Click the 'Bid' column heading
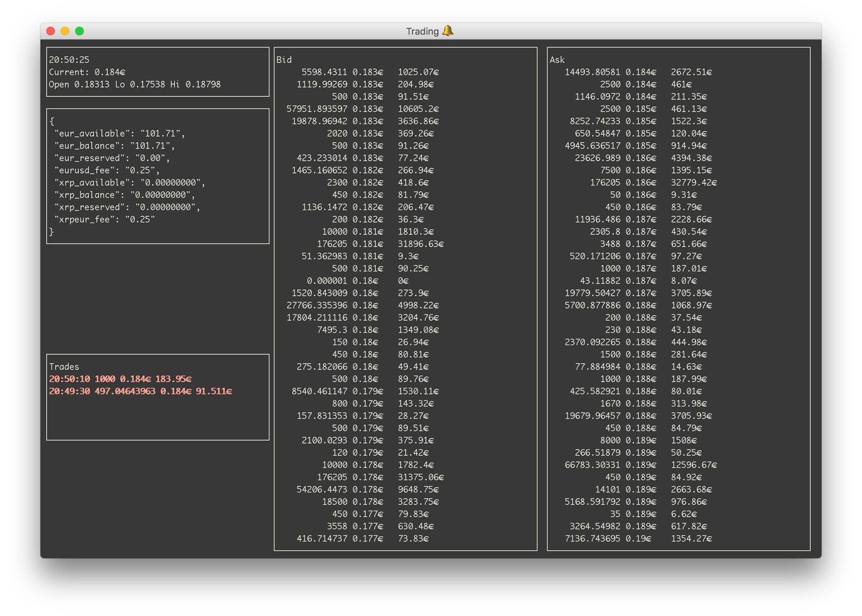Image resolution: width=862 pixels, height=616 pixels. (x=284, y=60)
